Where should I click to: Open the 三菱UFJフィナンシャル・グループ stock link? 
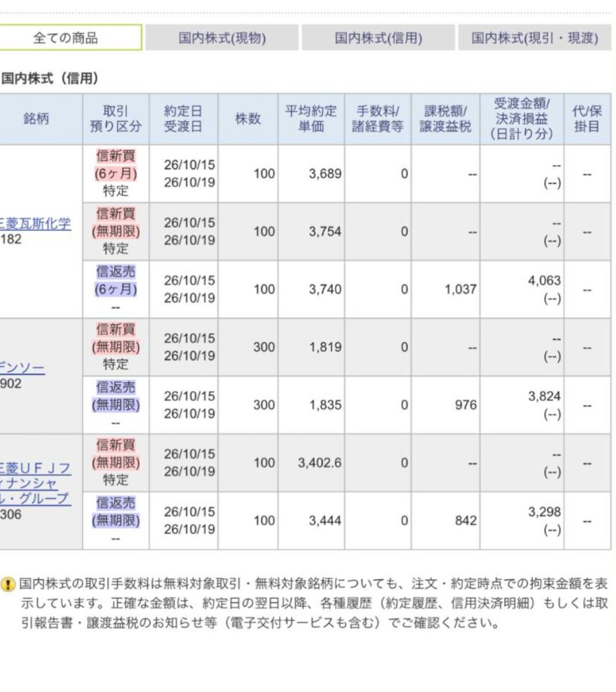pyautogui.click(x=36, y=483)
